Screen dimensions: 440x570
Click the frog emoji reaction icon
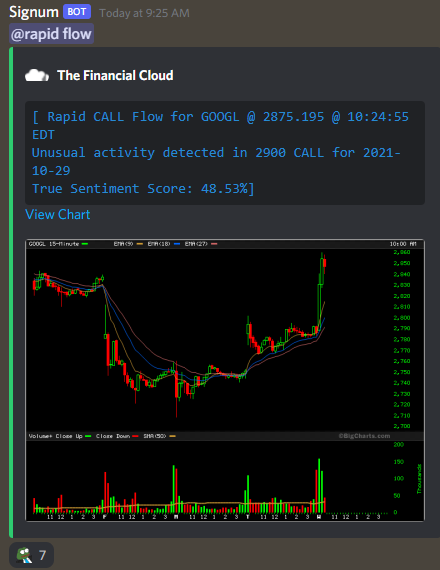[24, 555]
